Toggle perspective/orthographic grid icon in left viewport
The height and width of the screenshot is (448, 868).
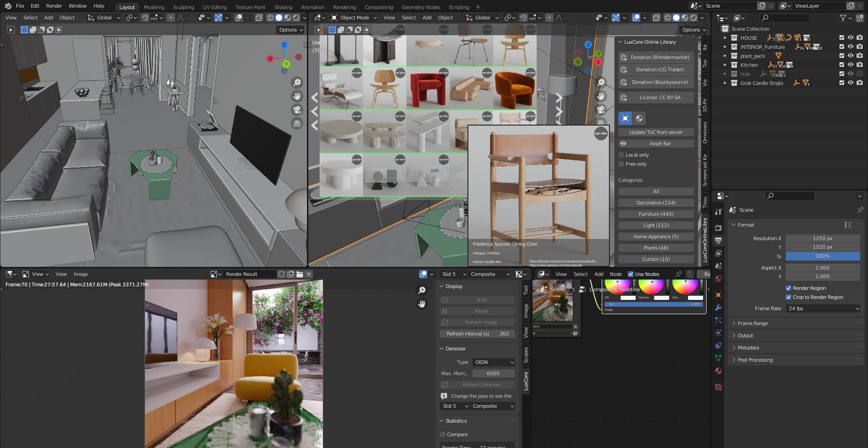tap(297, 123)
